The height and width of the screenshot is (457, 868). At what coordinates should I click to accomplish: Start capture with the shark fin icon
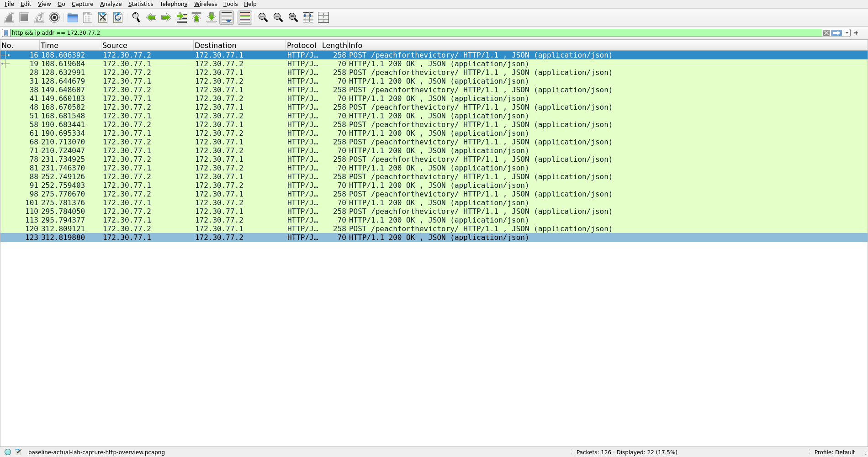coord(9,17)
